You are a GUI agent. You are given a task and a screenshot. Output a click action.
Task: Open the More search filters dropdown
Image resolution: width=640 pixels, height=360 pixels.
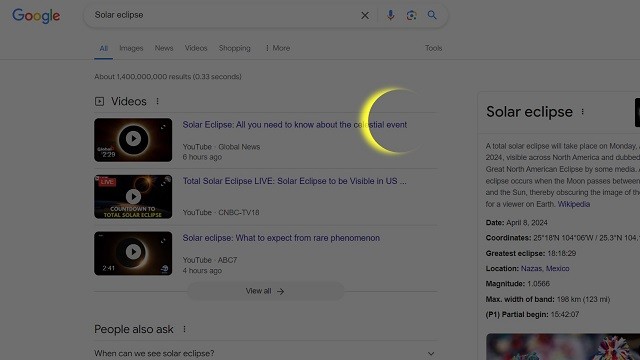coord(278,48)
